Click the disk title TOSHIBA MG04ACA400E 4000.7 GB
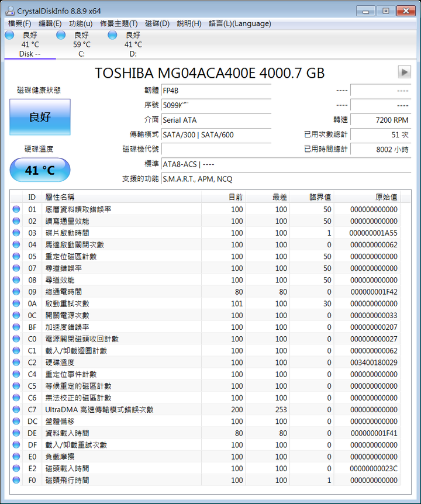421x504 pixels. click(x=210, y=73)
